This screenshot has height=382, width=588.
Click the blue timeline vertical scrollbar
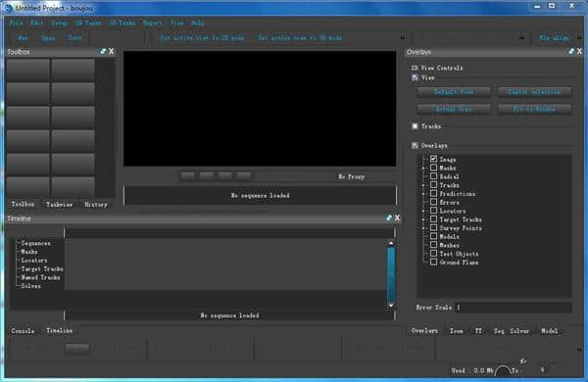click(x=391, y=273)
